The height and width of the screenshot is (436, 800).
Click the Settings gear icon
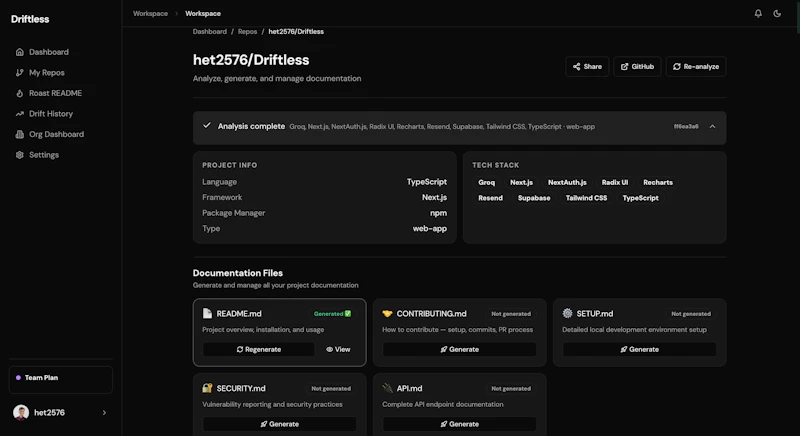[19, 155]
